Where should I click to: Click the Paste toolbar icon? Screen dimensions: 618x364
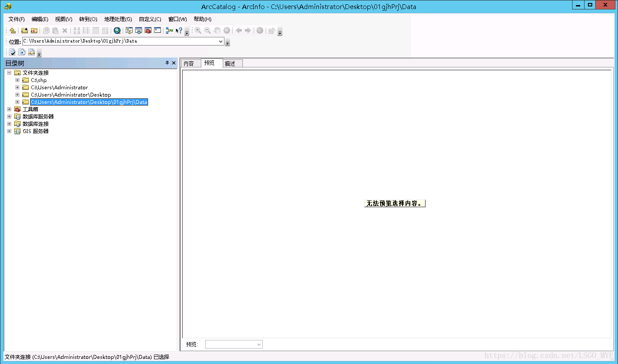[x=55, y=30]
